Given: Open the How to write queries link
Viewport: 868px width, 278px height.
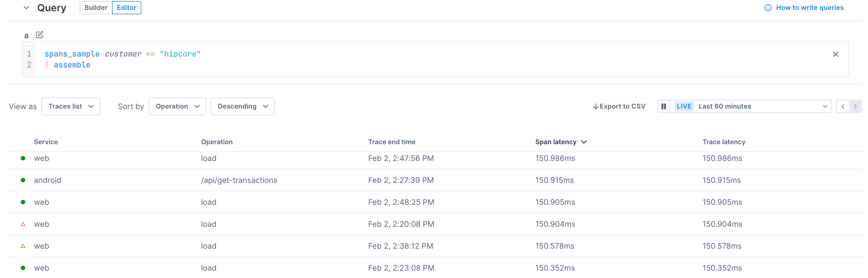Looking at the screenshot, I should [809, 8].
